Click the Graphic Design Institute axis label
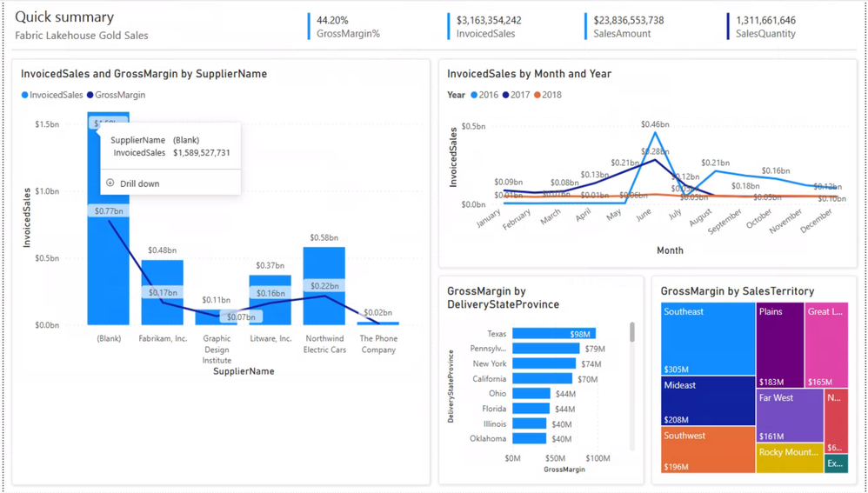 (217, 350)
